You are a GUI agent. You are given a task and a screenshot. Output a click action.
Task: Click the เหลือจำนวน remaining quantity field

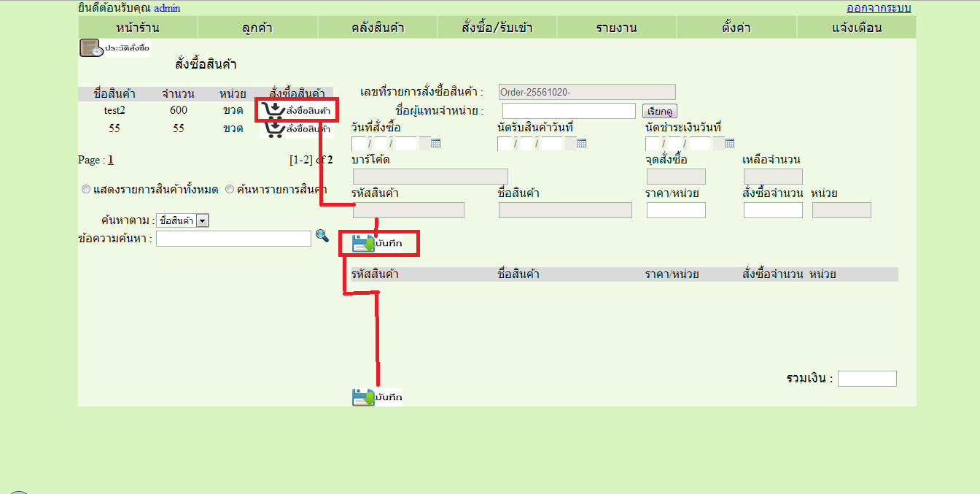tap(773, 177)
